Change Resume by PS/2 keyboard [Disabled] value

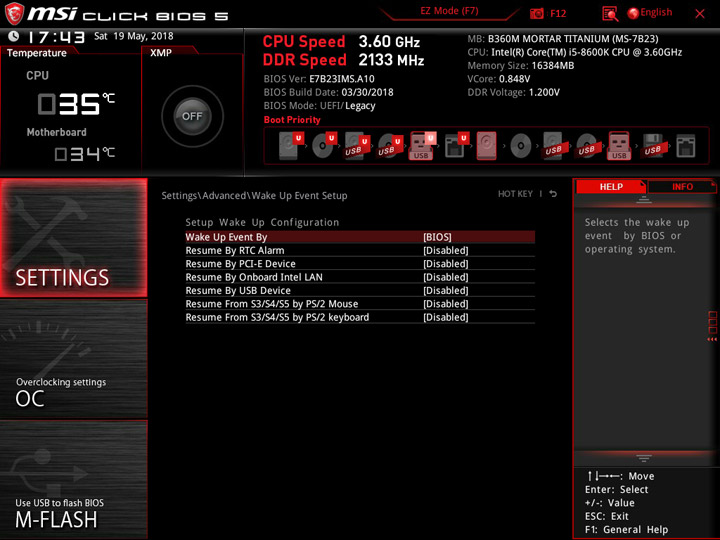(x=445, y=317)
